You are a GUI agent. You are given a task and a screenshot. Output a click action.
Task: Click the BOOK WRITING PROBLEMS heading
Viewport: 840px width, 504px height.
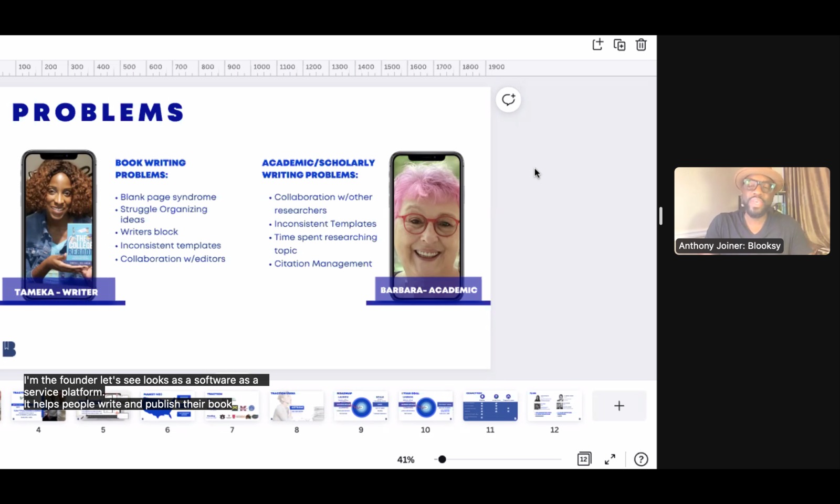[151, 169]
